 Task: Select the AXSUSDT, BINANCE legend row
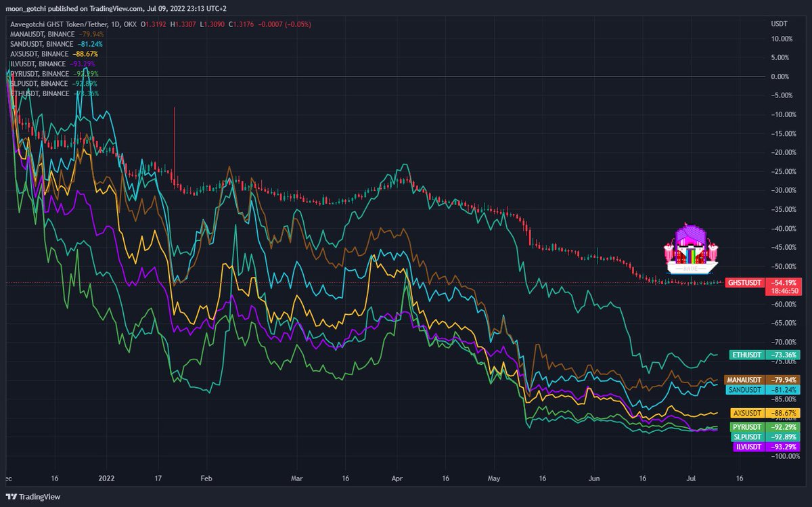39,53
